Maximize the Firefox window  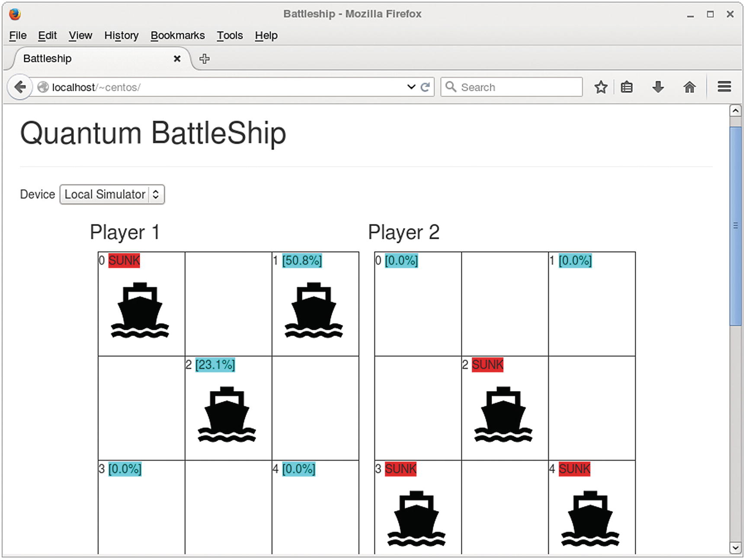pyautogui.click(x=710, y=14)
